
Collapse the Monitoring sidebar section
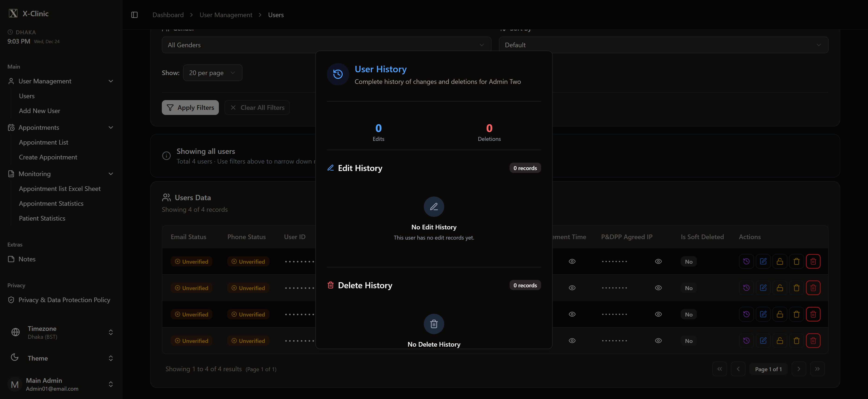(x=111, y=174)
